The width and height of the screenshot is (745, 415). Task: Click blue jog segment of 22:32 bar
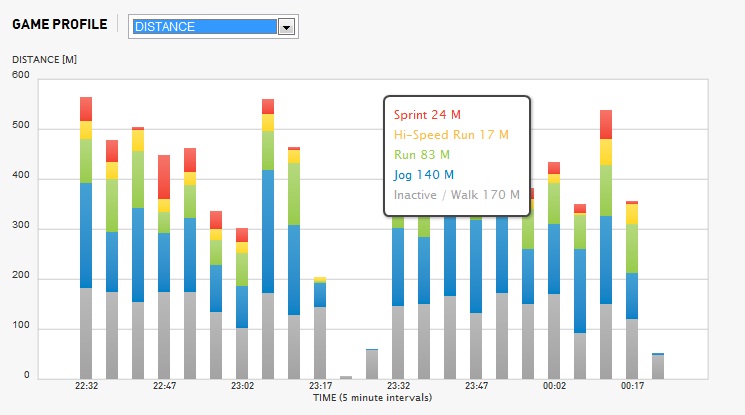coord(86,235)
